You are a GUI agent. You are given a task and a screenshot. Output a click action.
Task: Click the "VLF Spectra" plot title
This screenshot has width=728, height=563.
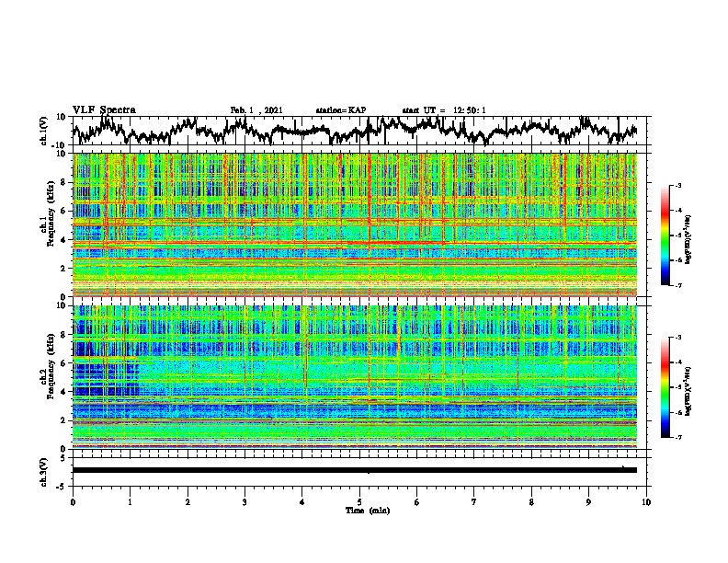pyautogui.click(x=104, y=110)
